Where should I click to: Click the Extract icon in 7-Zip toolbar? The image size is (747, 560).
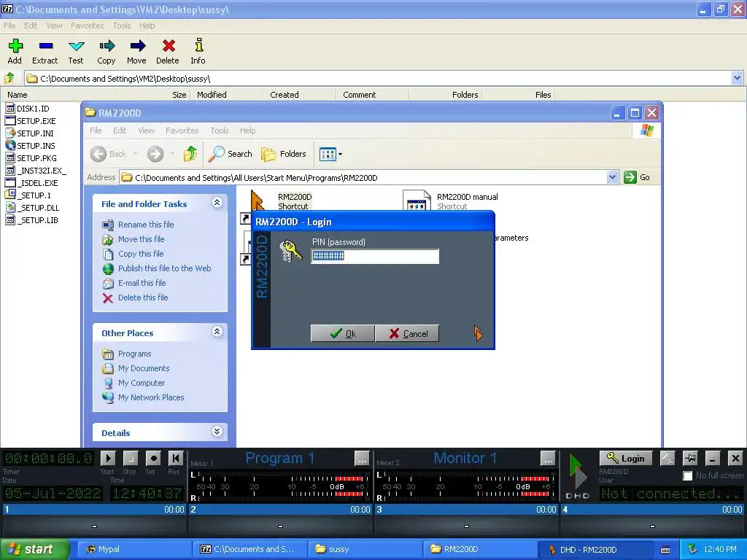pos(45,46)
